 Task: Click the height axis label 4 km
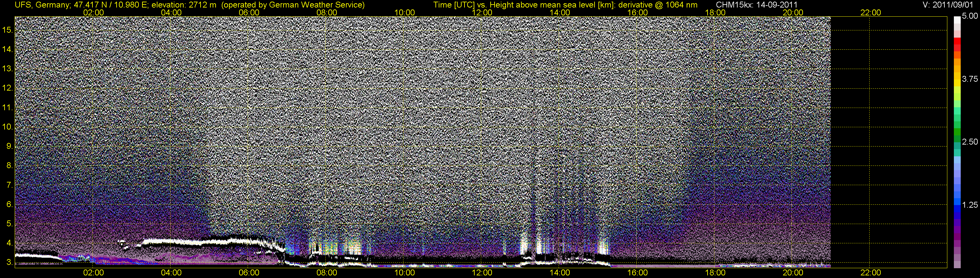coord(9,243)
